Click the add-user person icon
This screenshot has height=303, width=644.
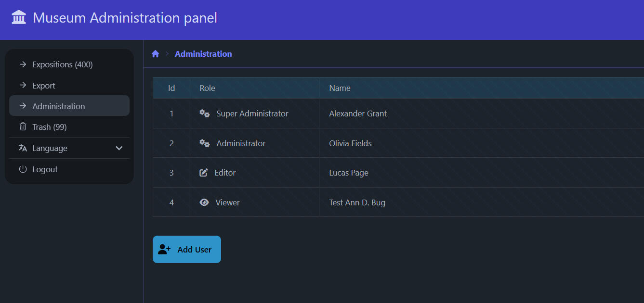(x=164, y=250)
